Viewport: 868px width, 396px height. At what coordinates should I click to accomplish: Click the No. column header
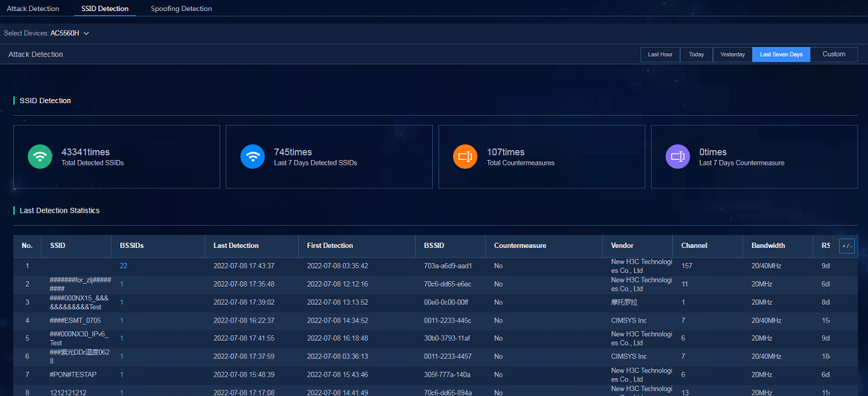(27, 246)
